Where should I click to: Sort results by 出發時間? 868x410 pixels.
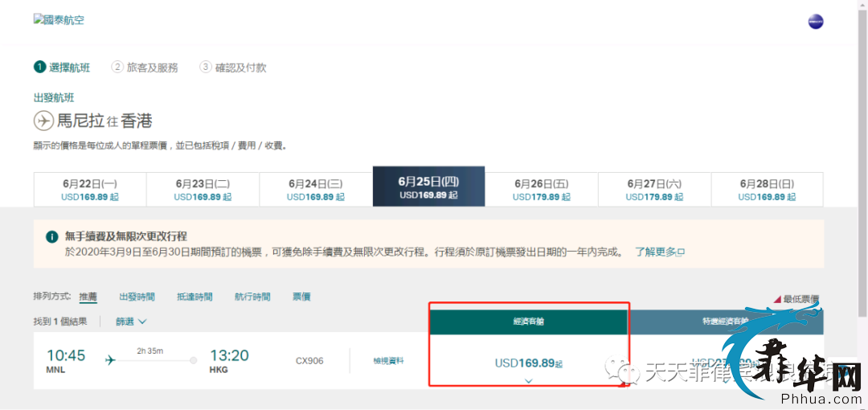point(137,297)
